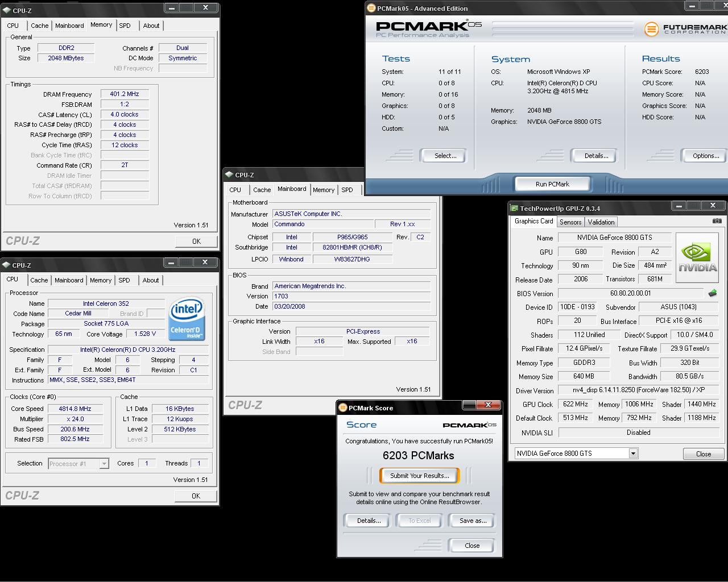Viewport: 728px width, 582px height.
Task: Click the PCMark Score window title icon
Action: coord(342,408)
